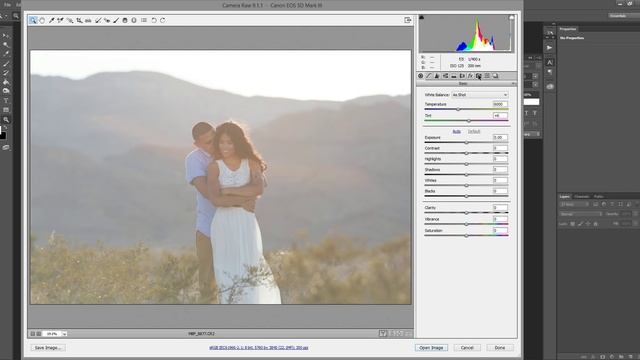Open Character panel icon in Photoshop dock
The height and width of the screenshot is (360, 640).
pos(550,62)
